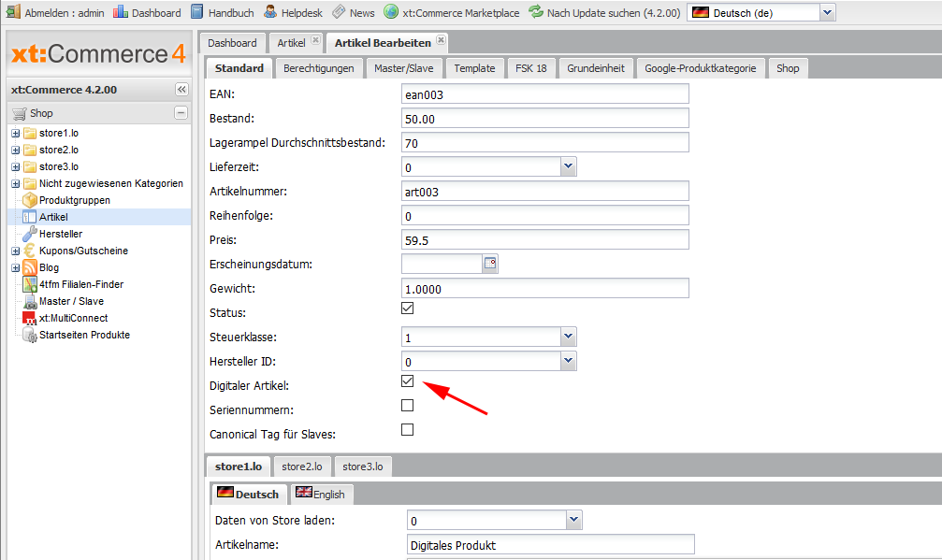Click the Produktgruppen box icon
Screen dimensions: 942x560
(x=29, y=200)
